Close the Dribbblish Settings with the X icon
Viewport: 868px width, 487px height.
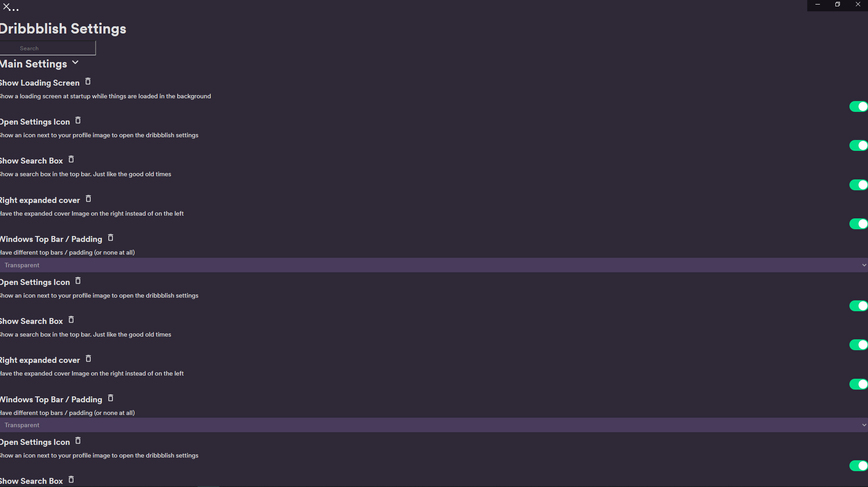click(7, 6)
